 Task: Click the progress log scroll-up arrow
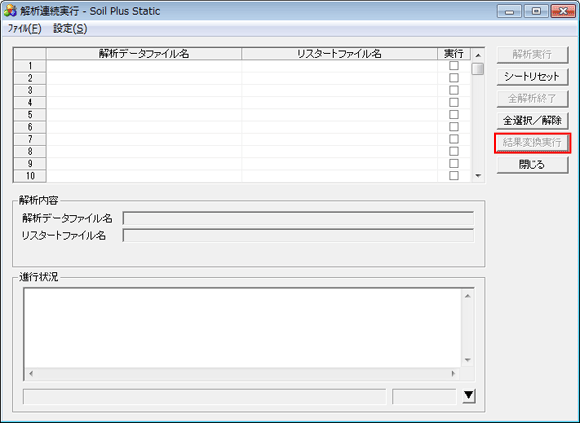[468, 296]
